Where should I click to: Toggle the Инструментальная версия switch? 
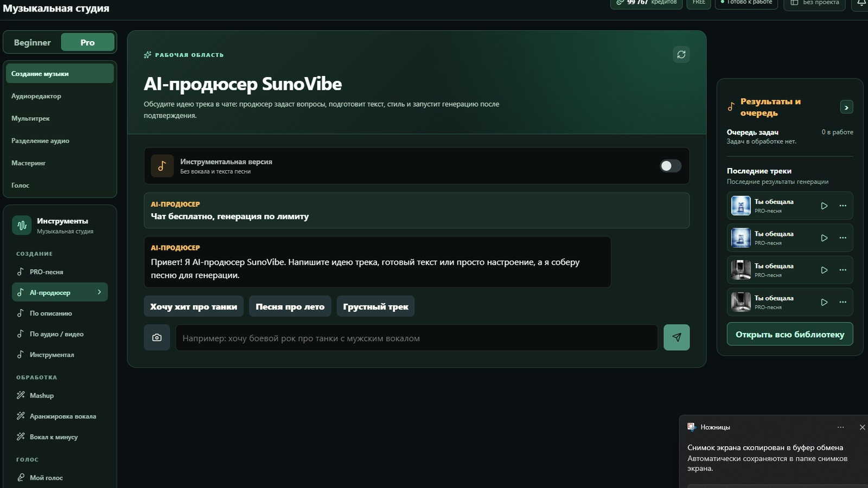click(x=671, y=166)
